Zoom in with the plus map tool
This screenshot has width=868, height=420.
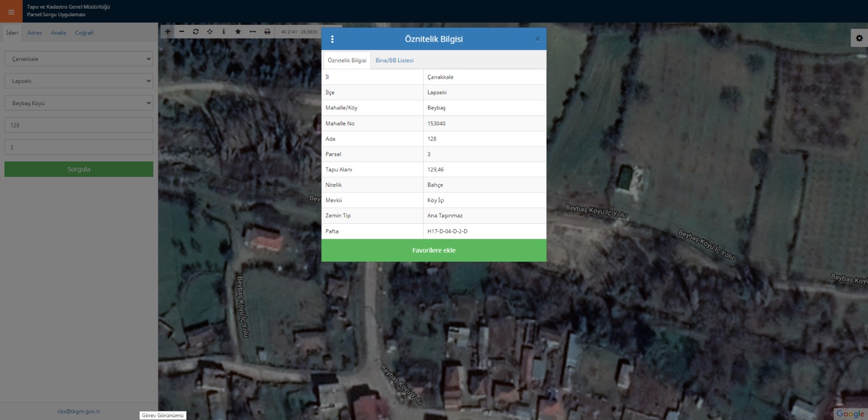click(x=168, y=31)
